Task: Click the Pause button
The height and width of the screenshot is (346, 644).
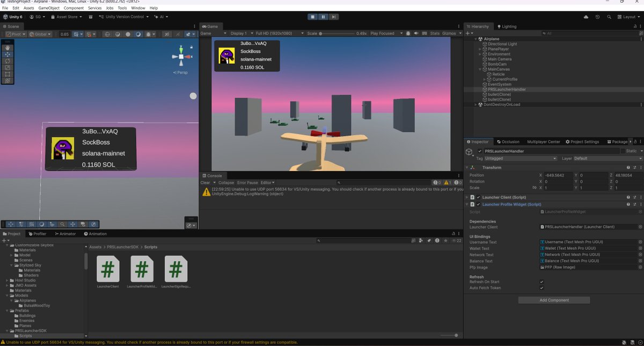Action: [x=323, y=17]
